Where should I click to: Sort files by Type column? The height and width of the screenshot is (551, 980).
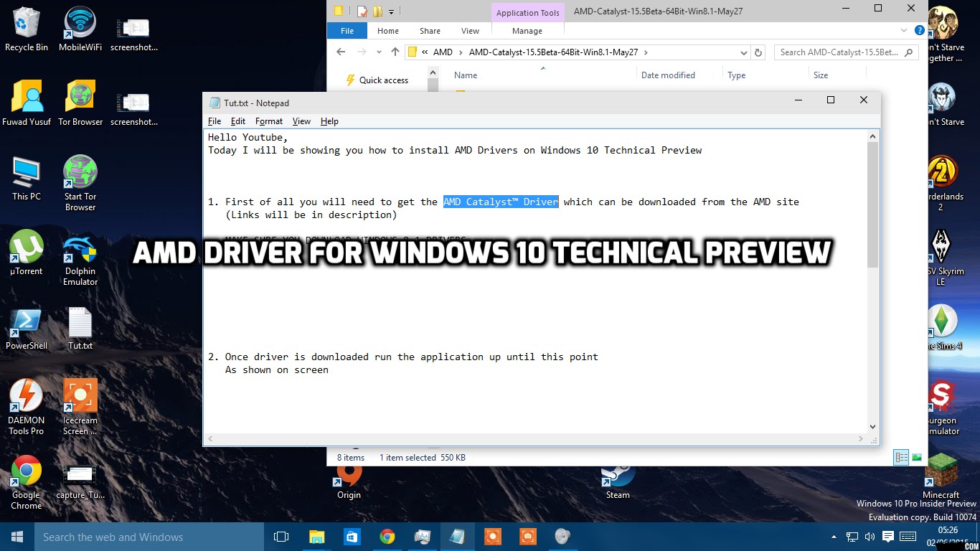tap(737, 75)
